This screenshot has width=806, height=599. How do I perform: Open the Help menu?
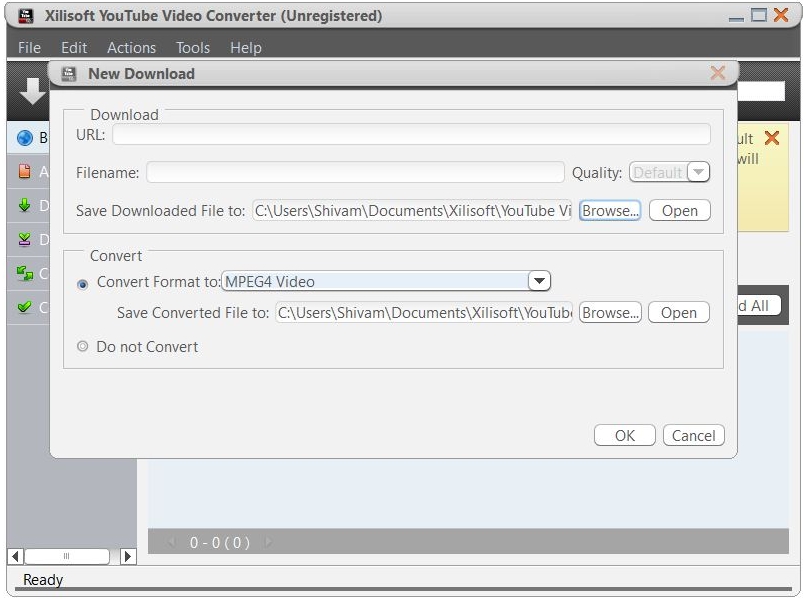point(246,48)
